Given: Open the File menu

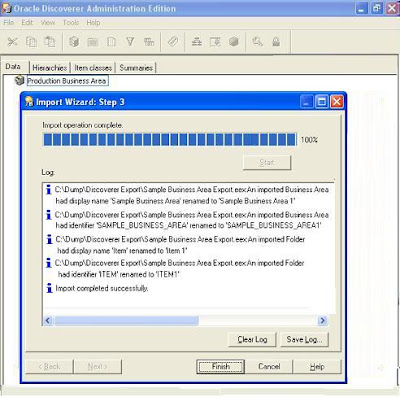Looking at the screenshot, I should (9, 23).
